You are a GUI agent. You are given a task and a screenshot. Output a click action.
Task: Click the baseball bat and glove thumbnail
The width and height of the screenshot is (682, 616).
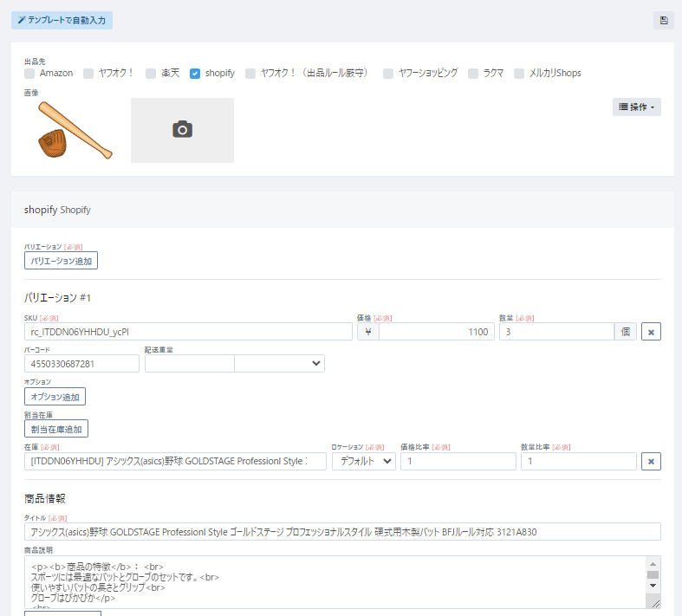pos(75,130)
